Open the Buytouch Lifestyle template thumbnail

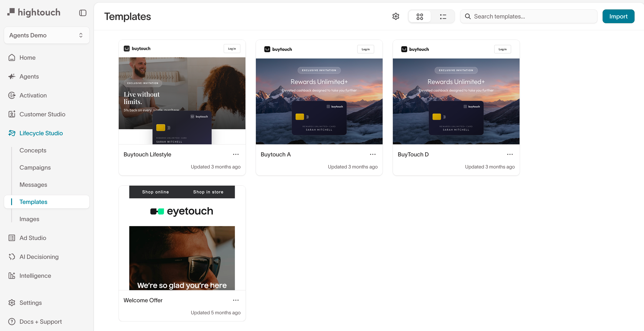(x=182, y=92)
